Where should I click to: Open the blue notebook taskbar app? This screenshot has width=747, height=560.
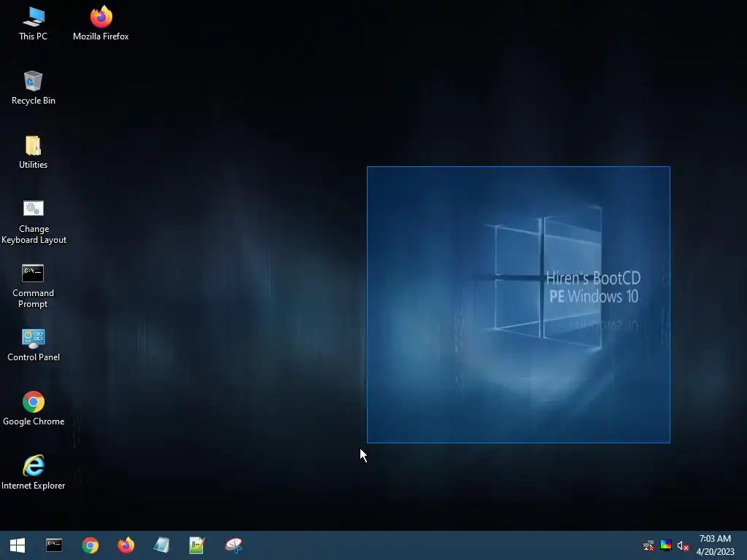pyautogui.click(x=161, y=545)
